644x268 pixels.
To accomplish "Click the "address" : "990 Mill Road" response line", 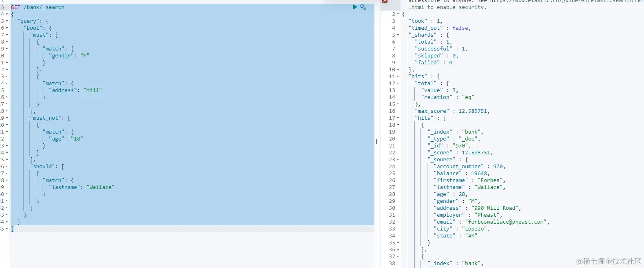I will click(x=478, y=208).
